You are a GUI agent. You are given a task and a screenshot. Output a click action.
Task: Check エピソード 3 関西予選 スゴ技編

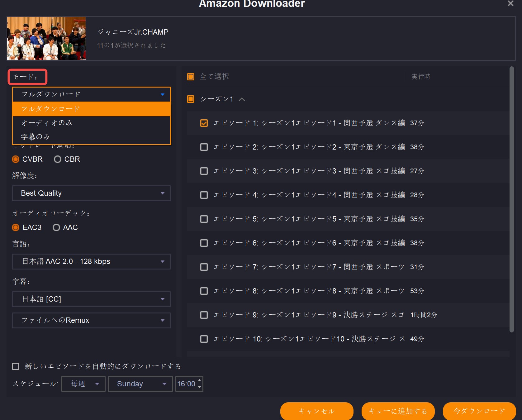[204, 171]
